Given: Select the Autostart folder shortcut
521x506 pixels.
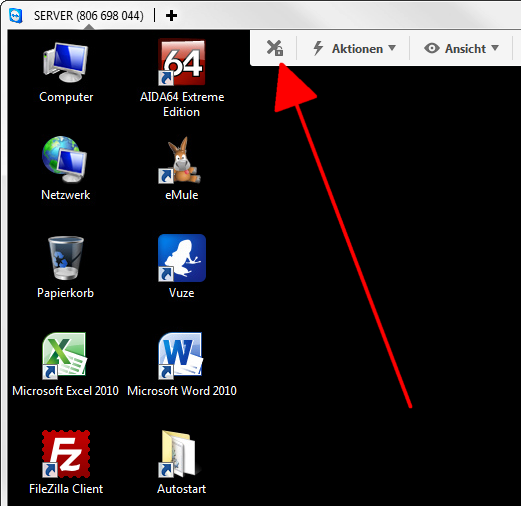Looking at the screenshot, I should [180, 454].
